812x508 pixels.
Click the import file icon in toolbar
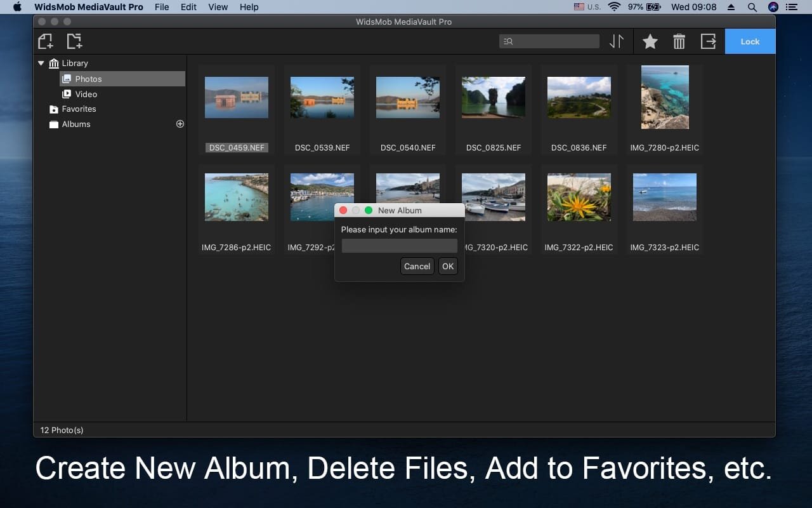[45, 41]
